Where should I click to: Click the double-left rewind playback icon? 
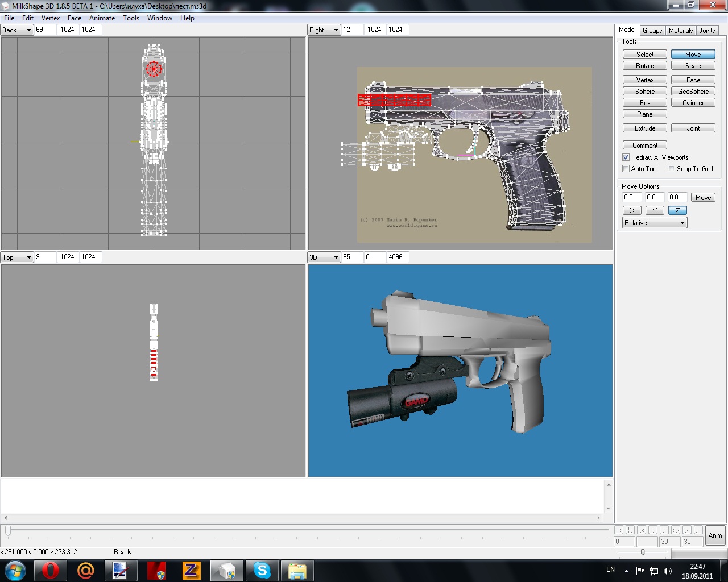point(642,530)
